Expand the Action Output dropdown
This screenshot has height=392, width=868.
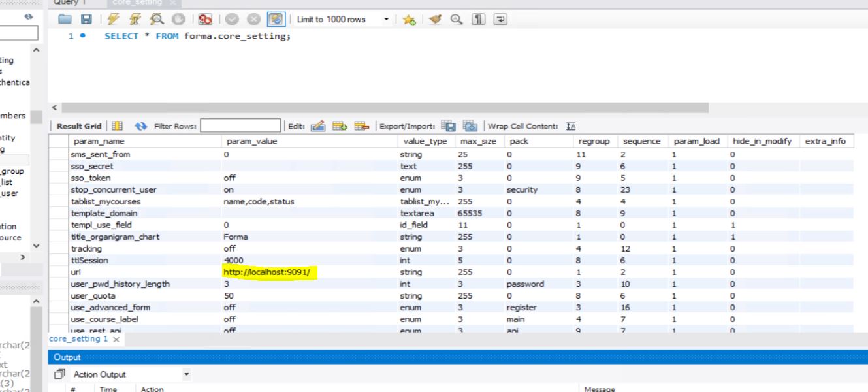tap(188, 374)
